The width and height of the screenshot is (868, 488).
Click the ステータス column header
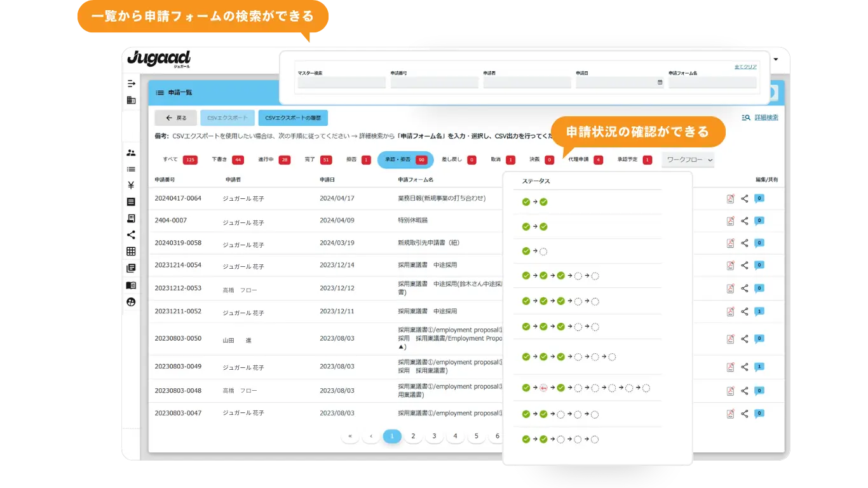(536, 181)
